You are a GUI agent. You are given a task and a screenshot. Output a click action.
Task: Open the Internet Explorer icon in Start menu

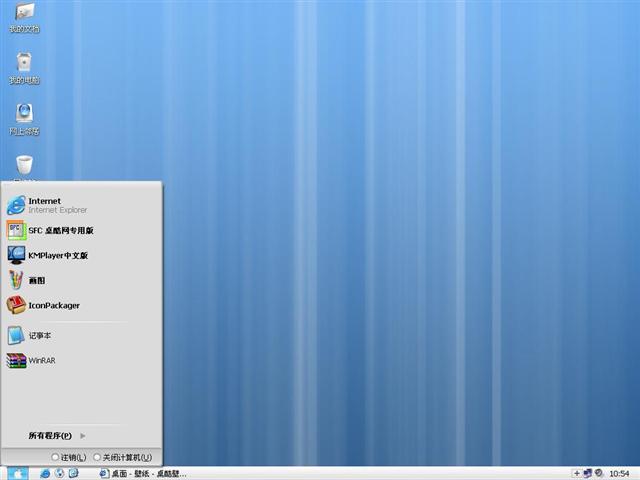16,205
